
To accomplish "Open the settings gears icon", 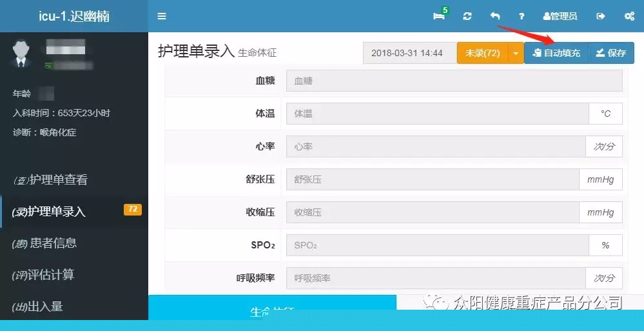I will (x=629, y=16).
